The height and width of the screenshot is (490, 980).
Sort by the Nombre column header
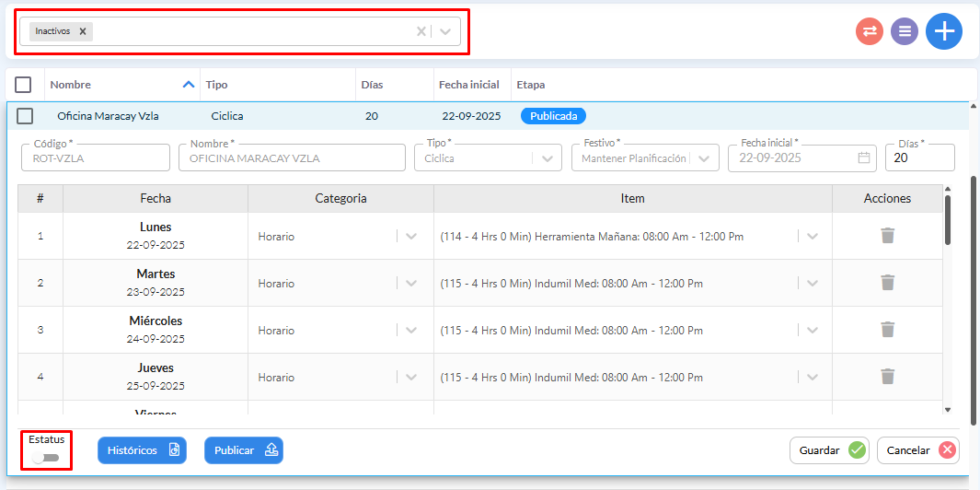click(71, 85)
